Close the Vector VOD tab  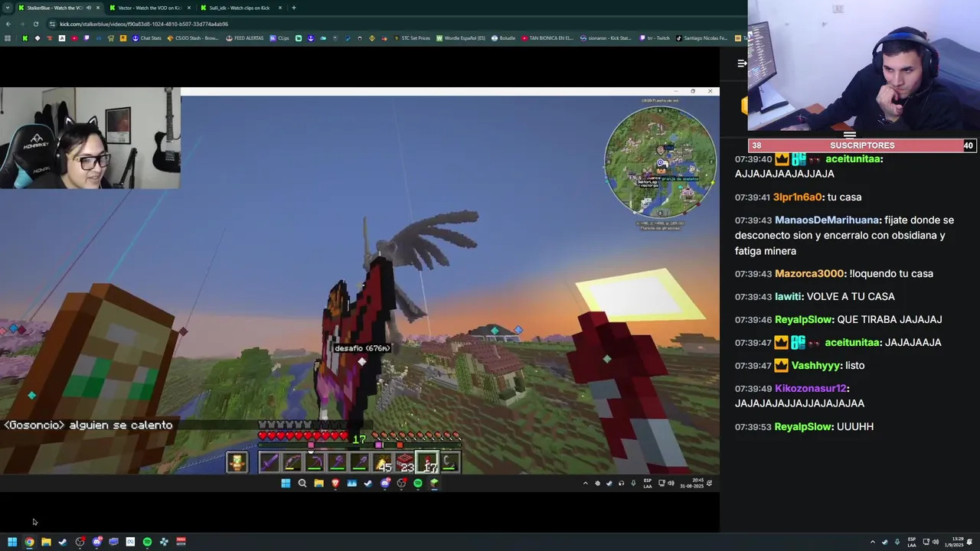pos(189,8)
